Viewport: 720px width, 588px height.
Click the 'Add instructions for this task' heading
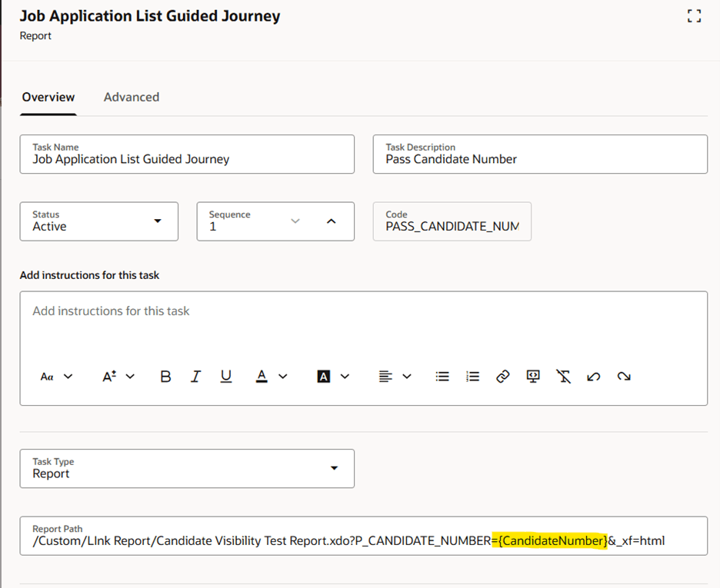(89, 275)
